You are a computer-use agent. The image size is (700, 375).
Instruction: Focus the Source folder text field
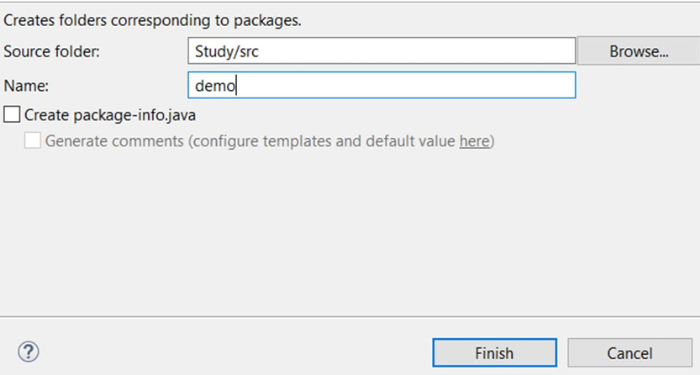(382, 51)
